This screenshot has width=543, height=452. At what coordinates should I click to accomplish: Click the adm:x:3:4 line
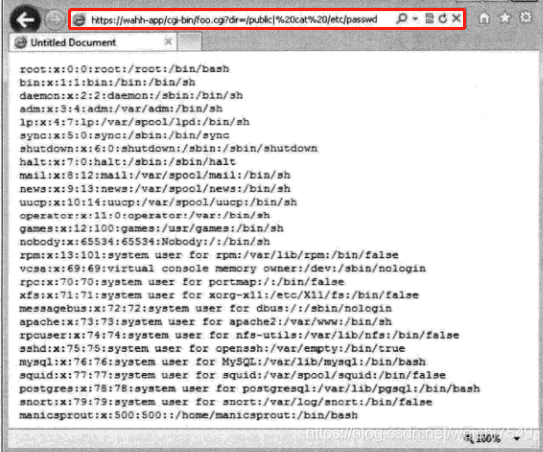click(x=121, y=108)
